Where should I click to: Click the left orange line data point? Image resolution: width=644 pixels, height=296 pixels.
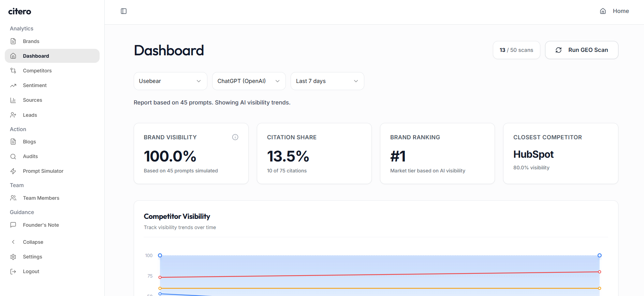pos(160,288)
